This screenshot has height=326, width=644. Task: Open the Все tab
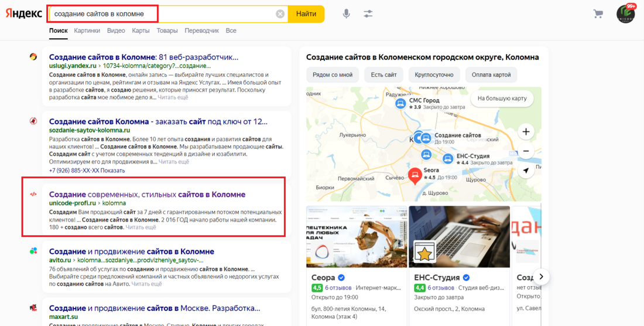[231, 31]
